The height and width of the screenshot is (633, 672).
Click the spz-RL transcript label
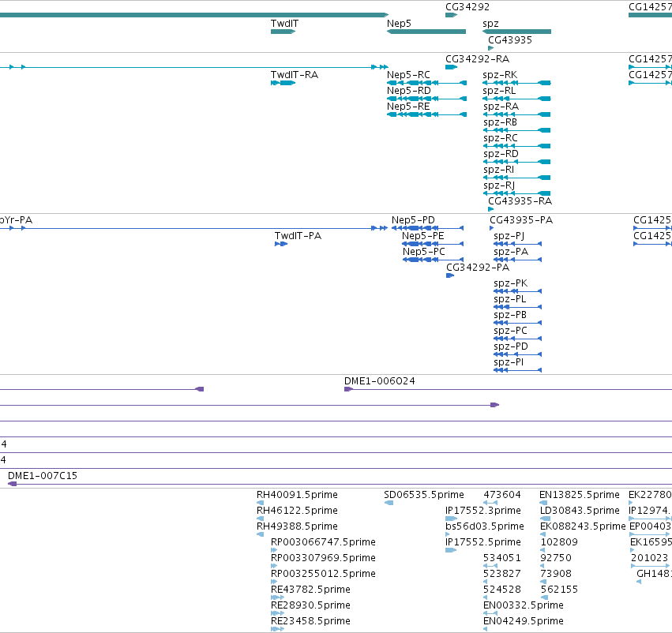[499, 91]
